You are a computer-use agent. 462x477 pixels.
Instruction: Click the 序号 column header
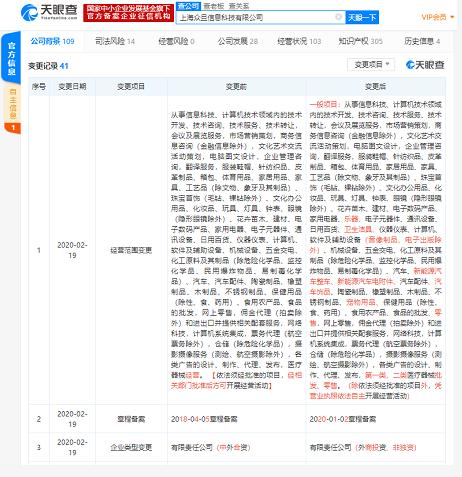(x=39, y=87)
